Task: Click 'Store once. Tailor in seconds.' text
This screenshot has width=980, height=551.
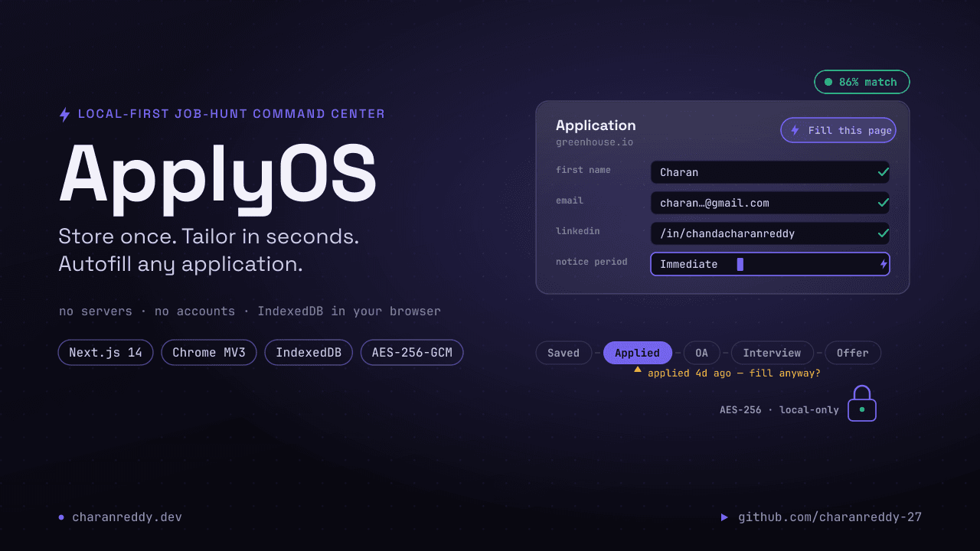Action: 209,236
